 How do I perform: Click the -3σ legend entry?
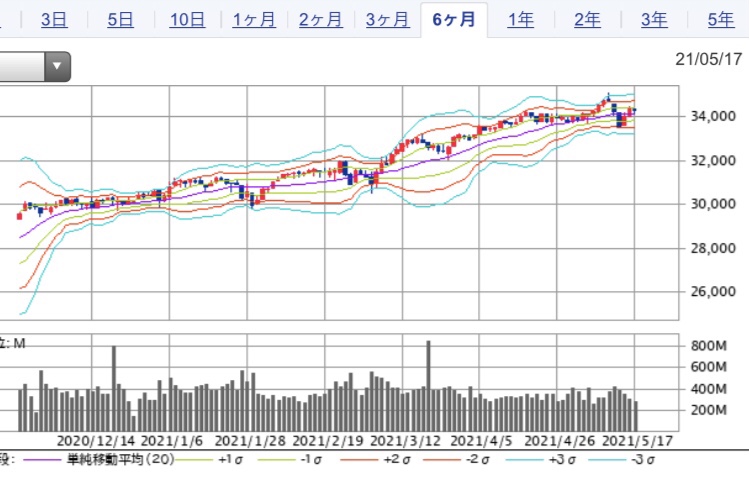tap(643, 460)
